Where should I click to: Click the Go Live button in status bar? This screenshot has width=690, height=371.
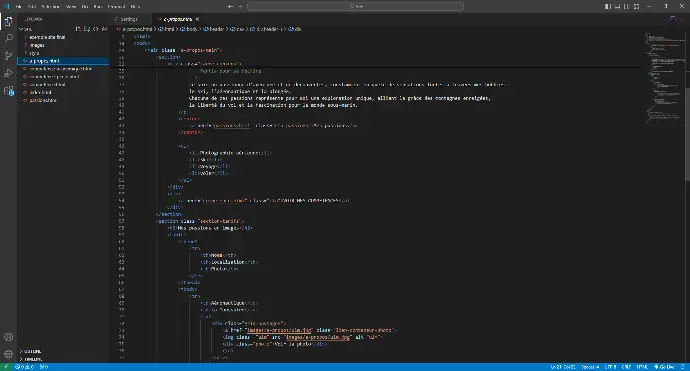(664, 367)
